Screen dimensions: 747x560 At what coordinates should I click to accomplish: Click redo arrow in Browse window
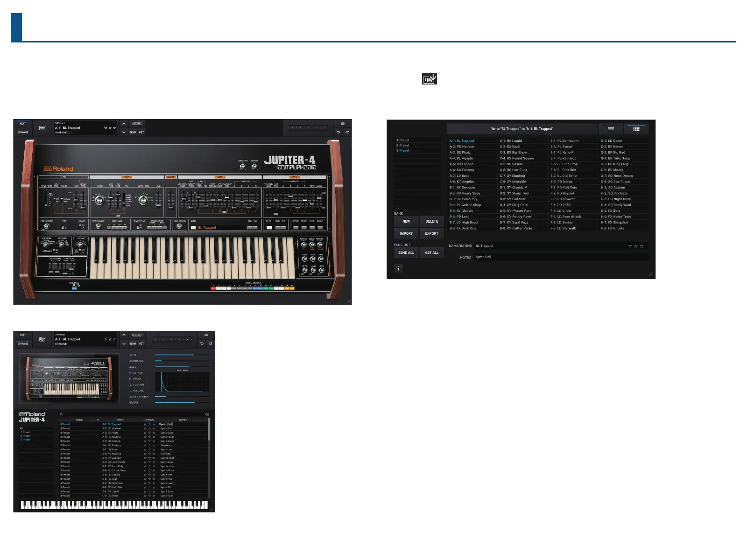(210, 343)
